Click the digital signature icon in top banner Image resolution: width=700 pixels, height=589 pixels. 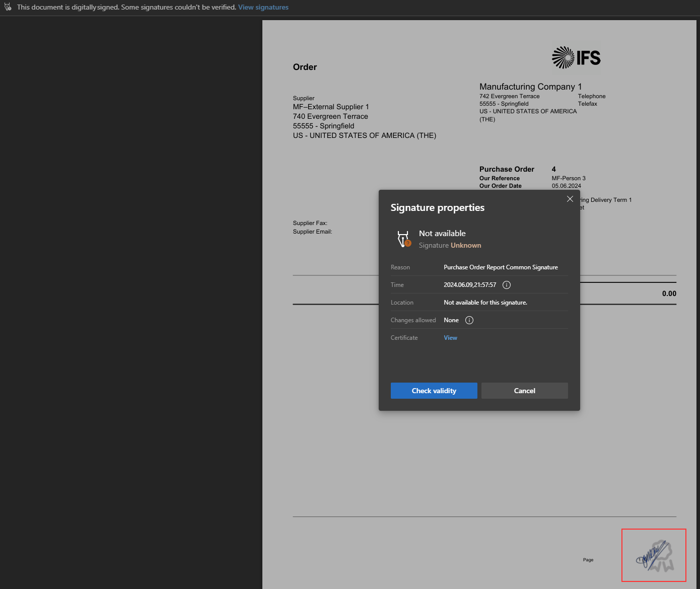[8, 7]
